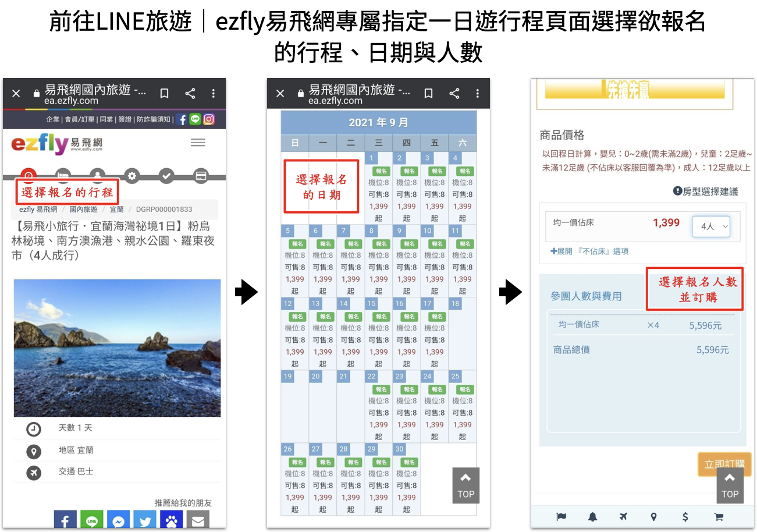
Task: Select the bed step icon in the progress bar
Action: [x=63, y=175]
